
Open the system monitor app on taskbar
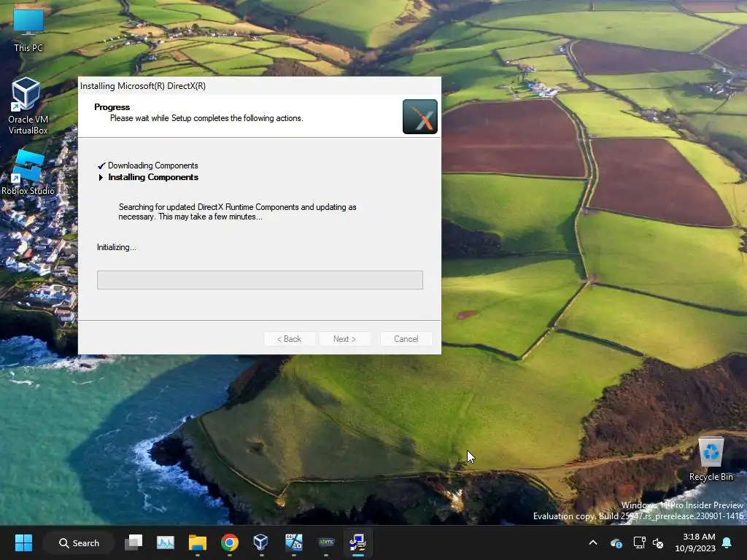click(x=166, y=542)
